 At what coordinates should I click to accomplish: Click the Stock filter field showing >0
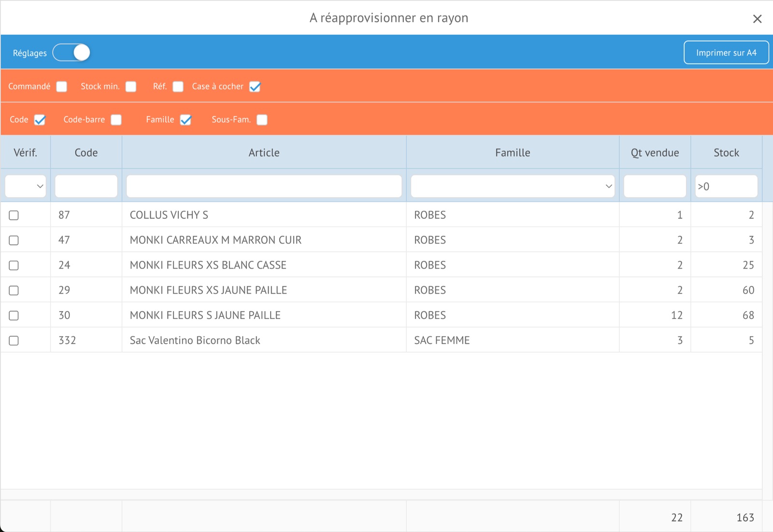[726, 187]
